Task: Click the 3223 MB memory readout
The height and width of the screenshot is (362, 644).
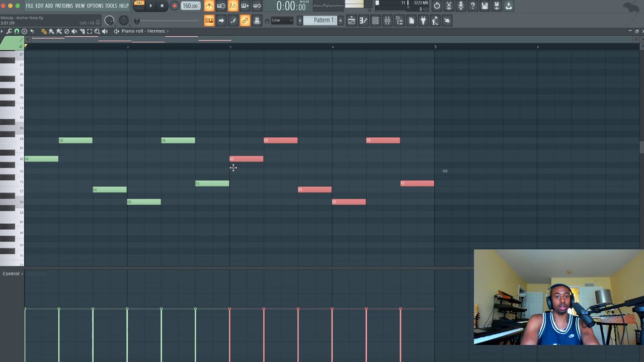Action: (x=421, y=3)
